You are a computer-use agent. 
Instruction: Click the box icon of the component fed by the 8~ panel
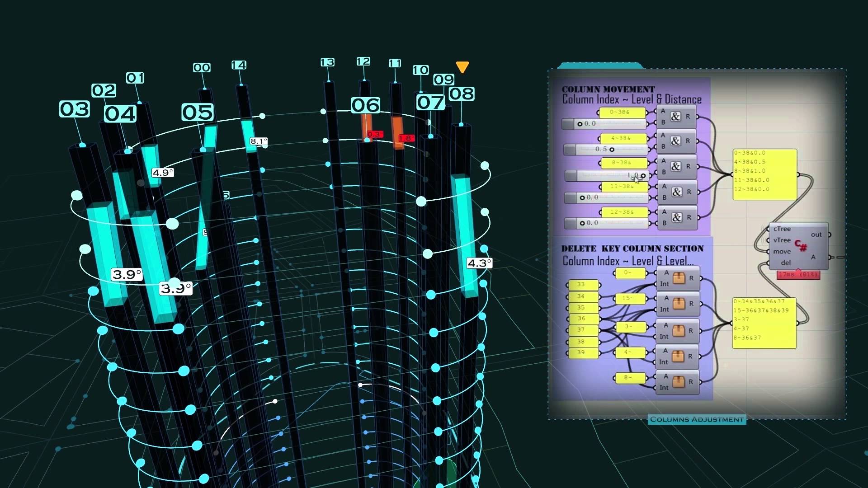678,382
